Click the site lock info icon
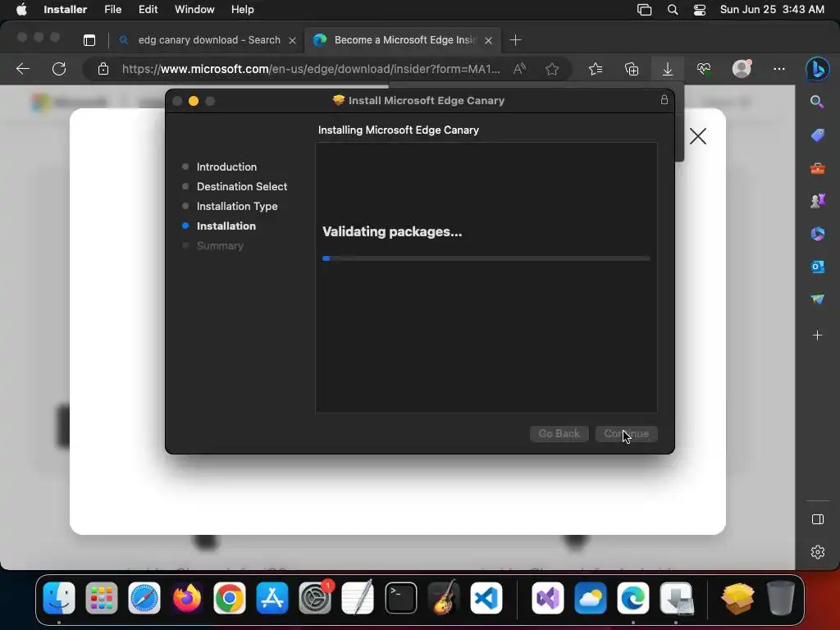 [103, 69]
